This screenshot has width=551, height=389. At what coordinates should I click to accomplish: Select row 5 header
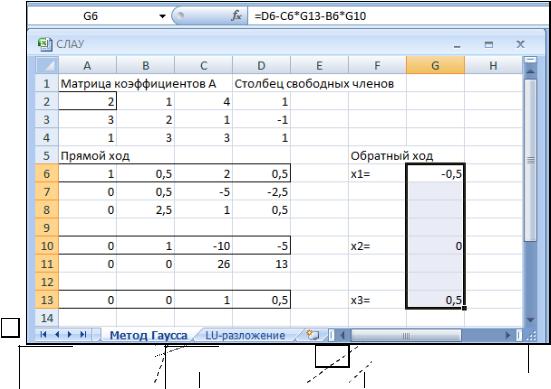pos(47,156)
